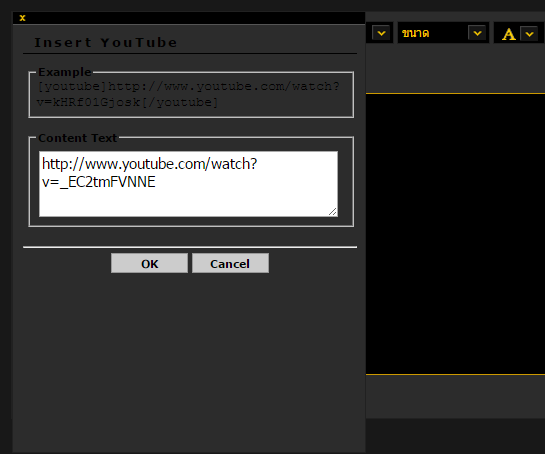Click the v=kHRf01Gjosk example line
The image size is (545, 454).
[127, 103]
